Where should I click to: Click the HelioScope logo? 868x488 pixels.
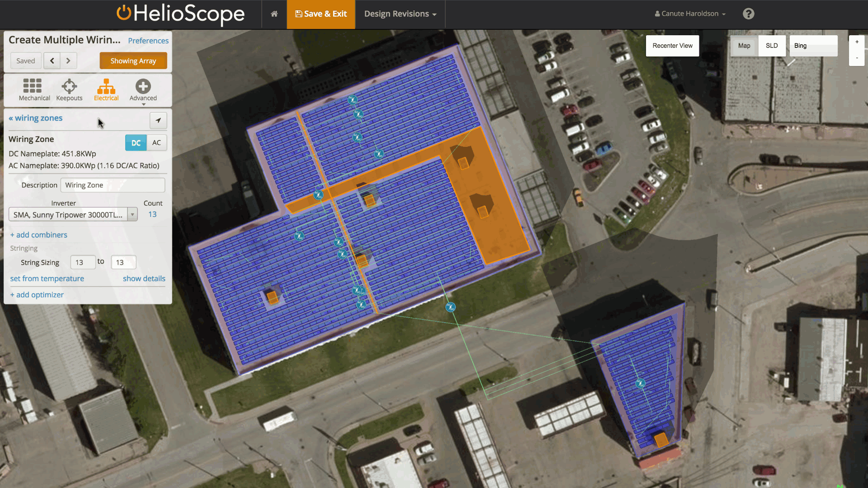[180, 14]
